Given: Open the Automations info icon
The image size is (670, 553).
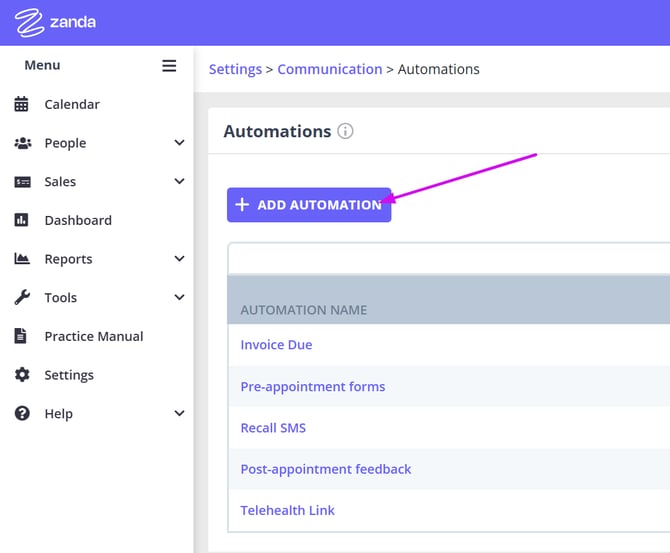Looking at the screenshot, I should pos(345,131).
